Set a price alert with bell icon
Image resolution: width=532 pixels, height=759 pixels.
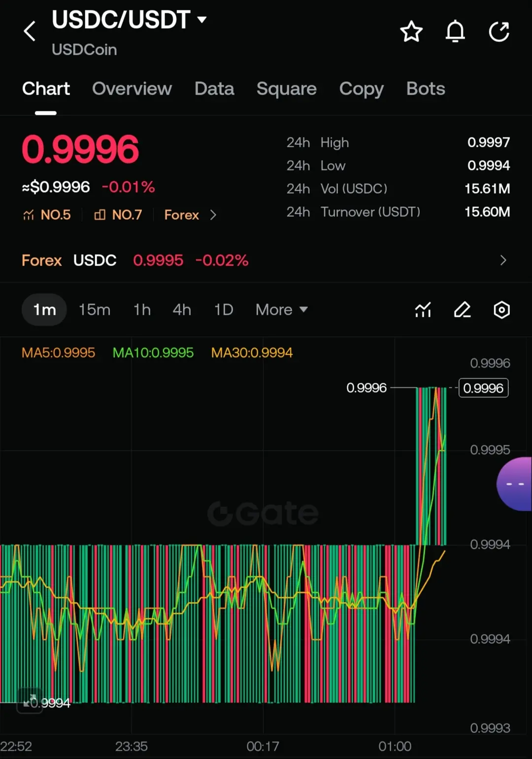tap(455, 32)
